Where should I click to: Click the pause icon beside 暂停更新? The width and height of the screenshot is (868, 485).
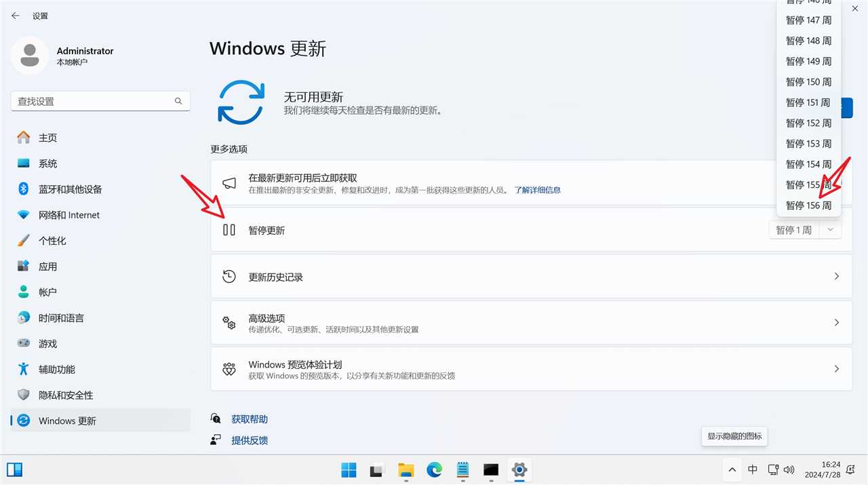click(x=229, y=230)
